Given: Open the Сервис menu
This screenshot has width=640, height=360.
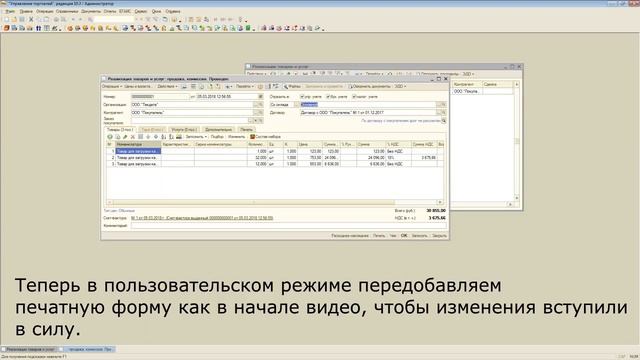Looking at the screenshot, I should click(x=141, y=11).
